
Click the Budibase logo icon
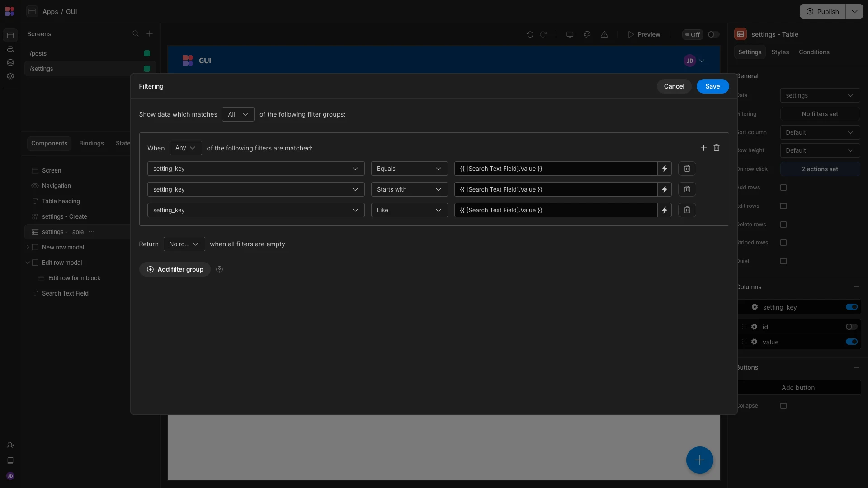[x=9, y=11]
